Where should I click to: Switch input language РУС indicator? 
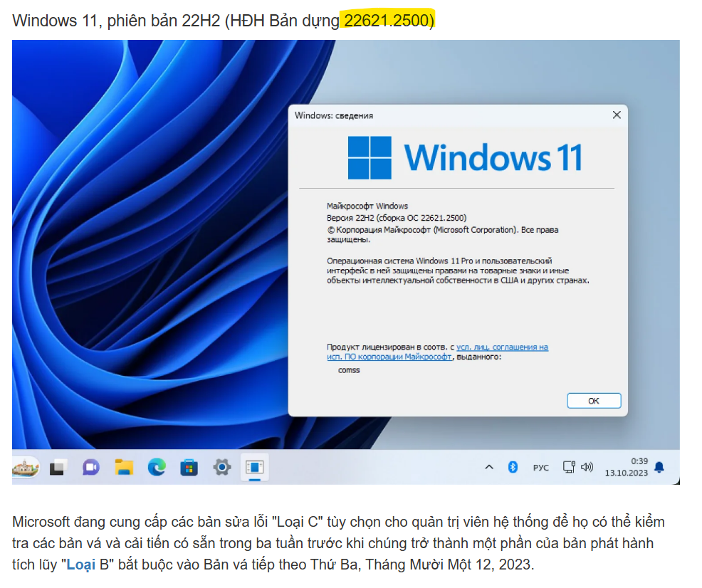click(x=540, y=468)
